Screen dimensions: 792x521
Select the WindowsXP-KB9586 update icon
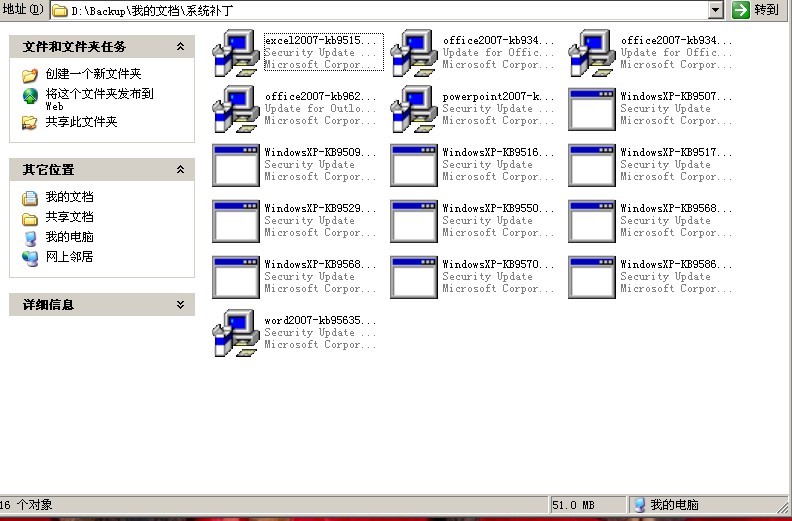pos(591,277)
